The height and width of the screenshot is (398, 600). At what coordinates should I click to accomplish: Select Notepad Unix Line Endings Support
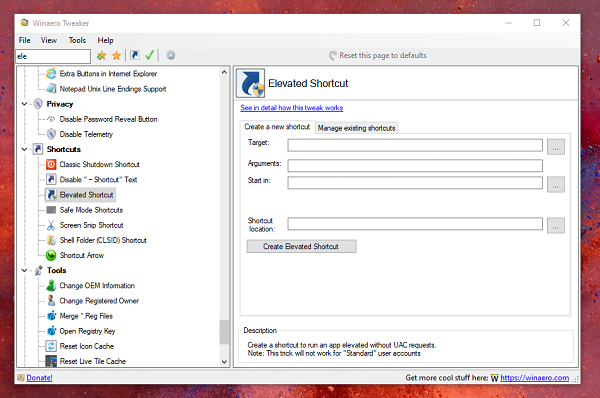[x=113, y=89]
